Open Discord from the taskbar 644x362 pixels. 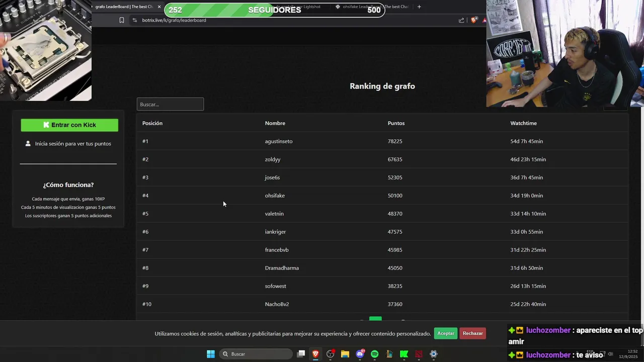[360, 354]
